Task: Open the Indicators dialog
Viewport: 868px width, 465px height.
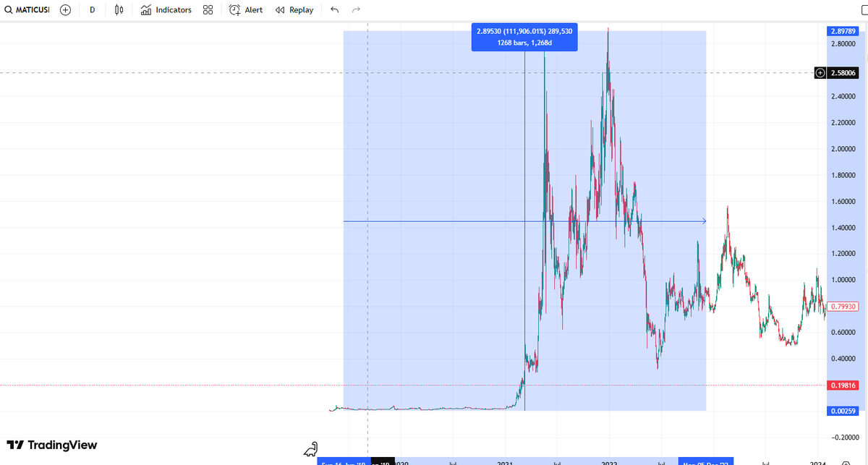Action: tap(166, 10)
